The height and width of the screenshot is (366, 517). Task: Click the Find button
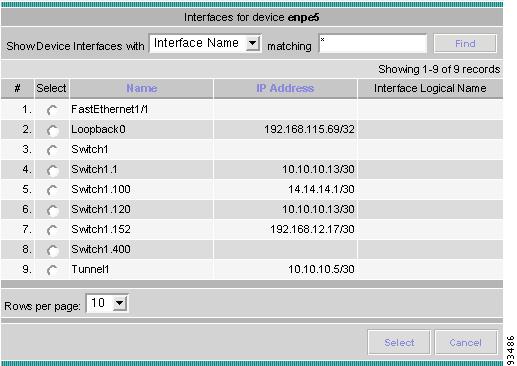[465, 43]
